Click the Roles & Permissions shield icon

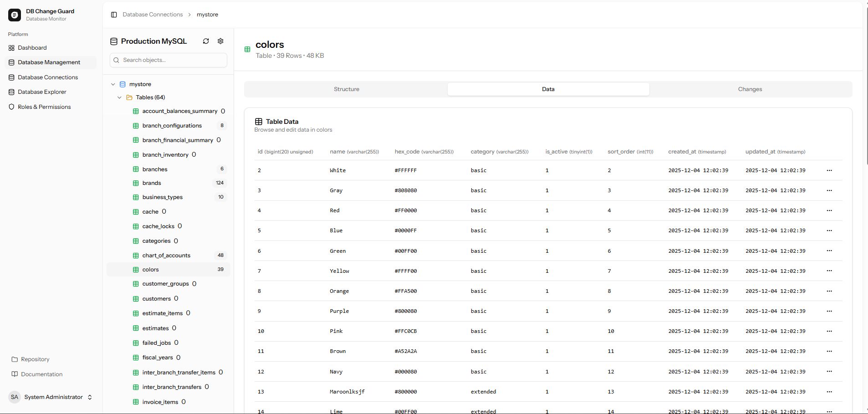click(11, 107)
